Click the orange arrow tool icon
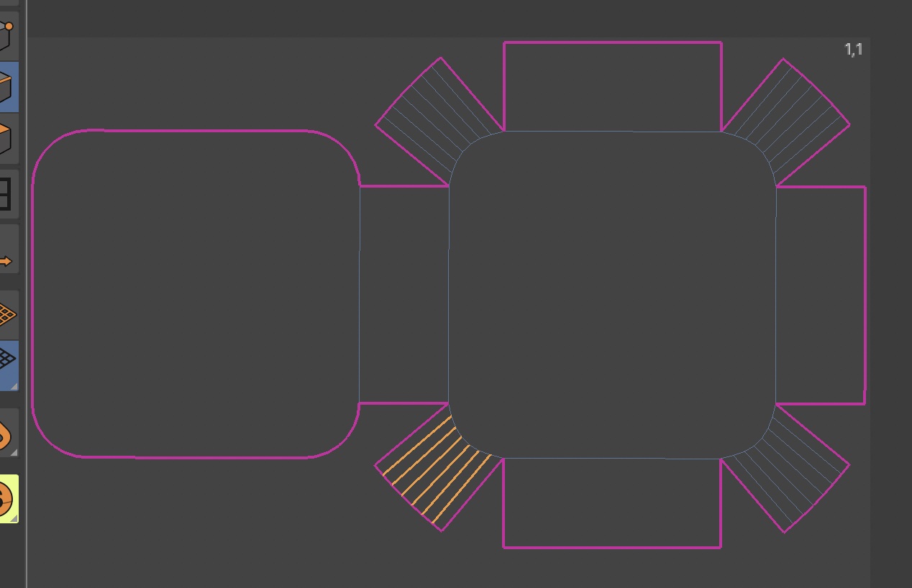The height and width of the screenshot is (588, 912). [x=7, y=260]
